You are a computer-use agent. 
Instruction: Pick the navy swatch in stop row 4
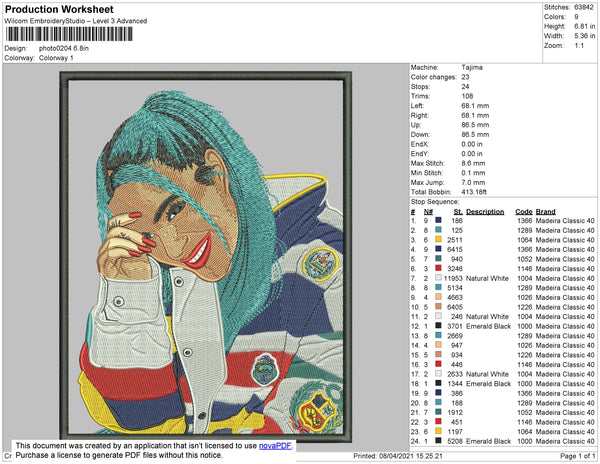tap(438, 249)
